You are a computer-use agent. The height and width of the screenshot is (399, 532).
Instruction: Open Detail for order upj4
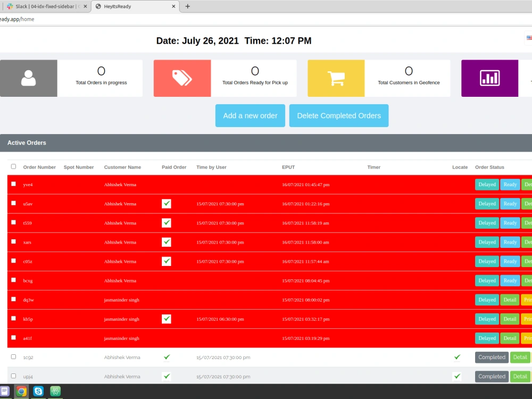click(x=520, y=376)
